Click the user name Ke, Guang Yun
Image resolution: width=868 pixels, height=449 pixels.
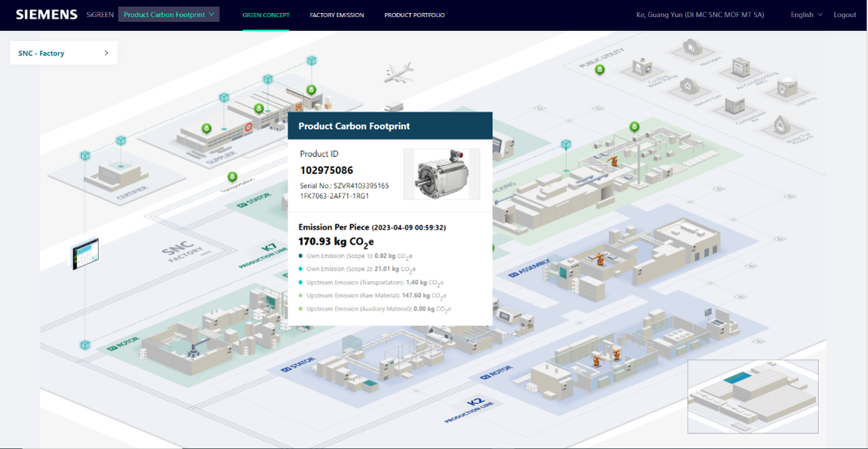point(700,14)
